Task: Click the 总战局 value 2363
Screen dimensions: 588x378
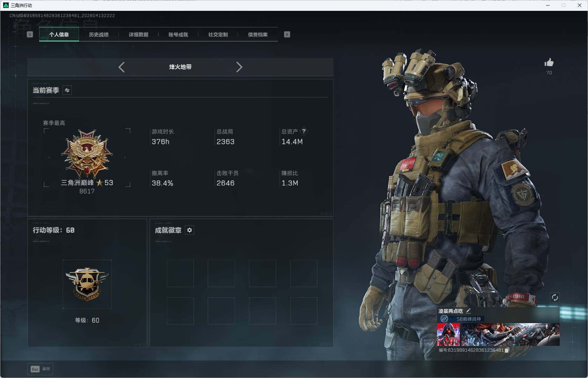Action: tap(225, 142)
